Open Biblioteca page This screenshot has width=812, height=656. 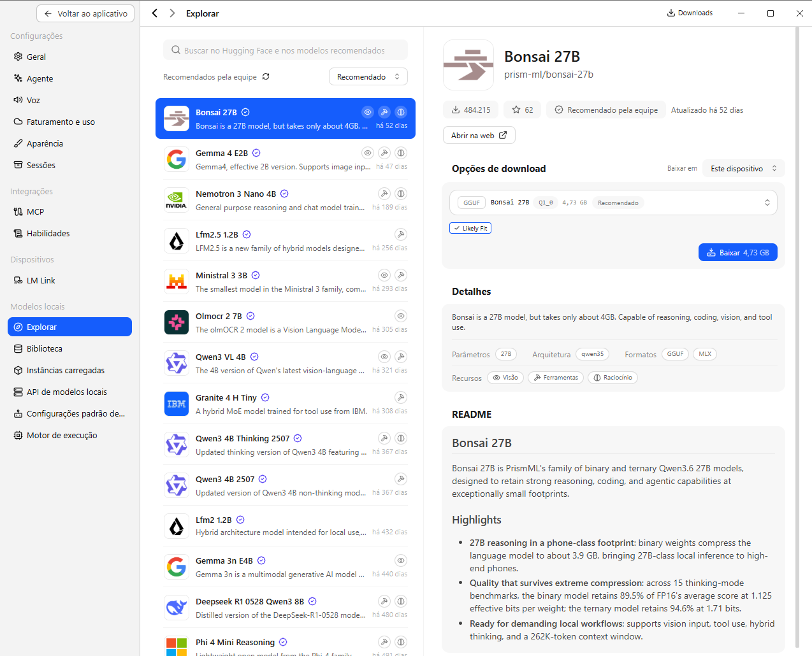point(70,348)
